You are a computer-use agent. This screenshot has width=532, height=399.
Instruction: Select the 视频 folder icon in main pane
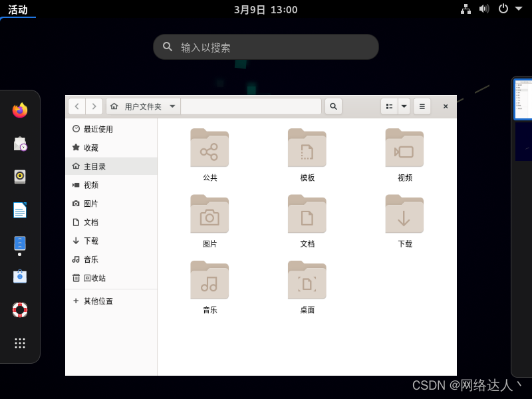pyautogui.click(x=404, y=148)
